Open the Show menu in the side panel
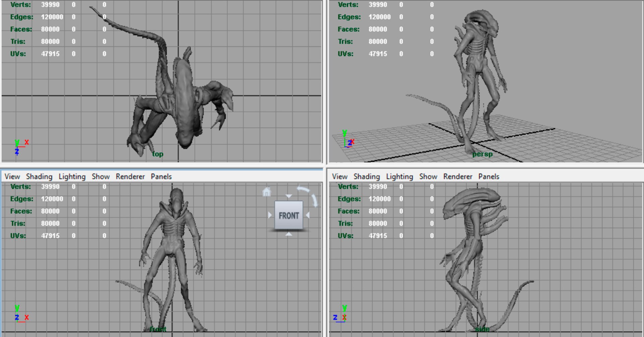 (428, 176)
